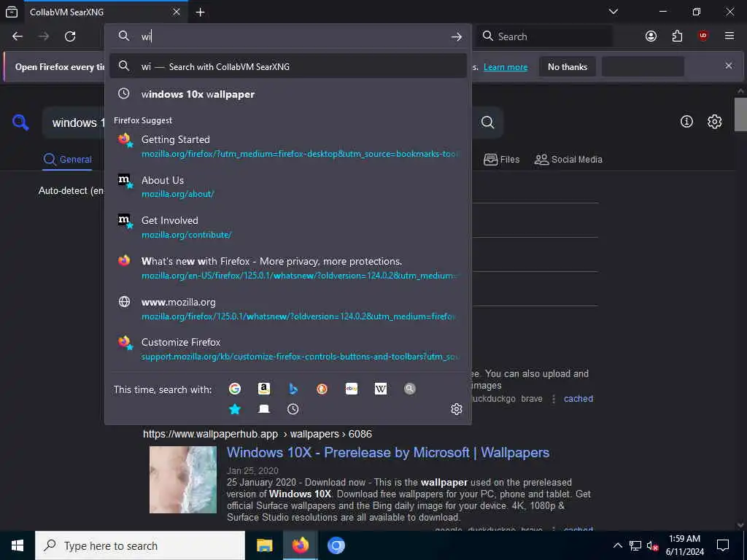Image resolution: width=747 pixels, height=560 pixels.
Task: Close the CollabVM SearXNG tab
Action: [x=177, y=12]
